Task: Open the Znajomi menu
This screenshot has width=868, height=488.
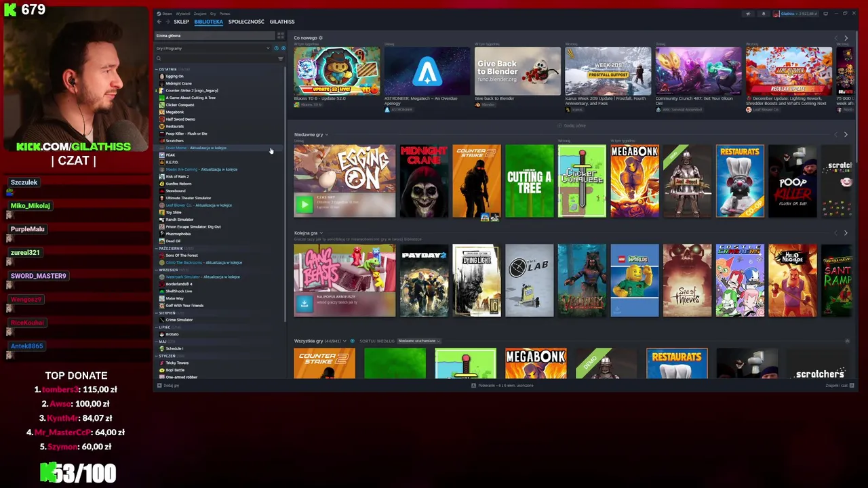Action: (x=200, y=14)
